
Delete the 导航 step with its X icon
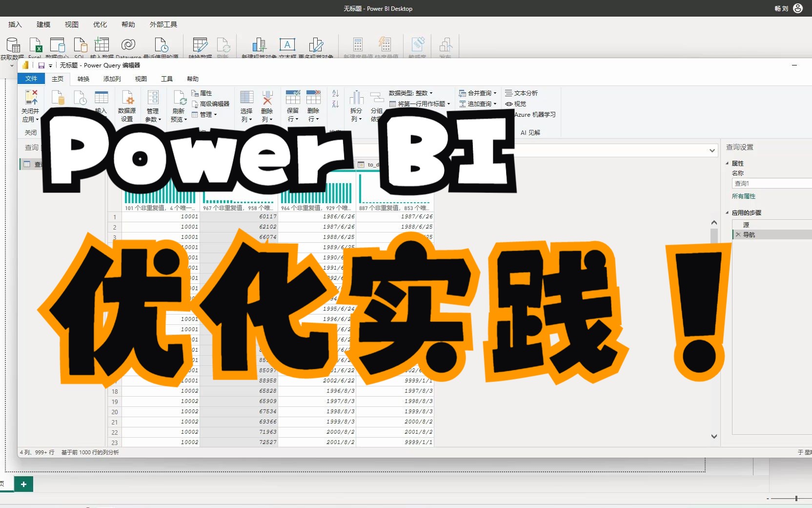pyautogui.click(x=738, y=234)
